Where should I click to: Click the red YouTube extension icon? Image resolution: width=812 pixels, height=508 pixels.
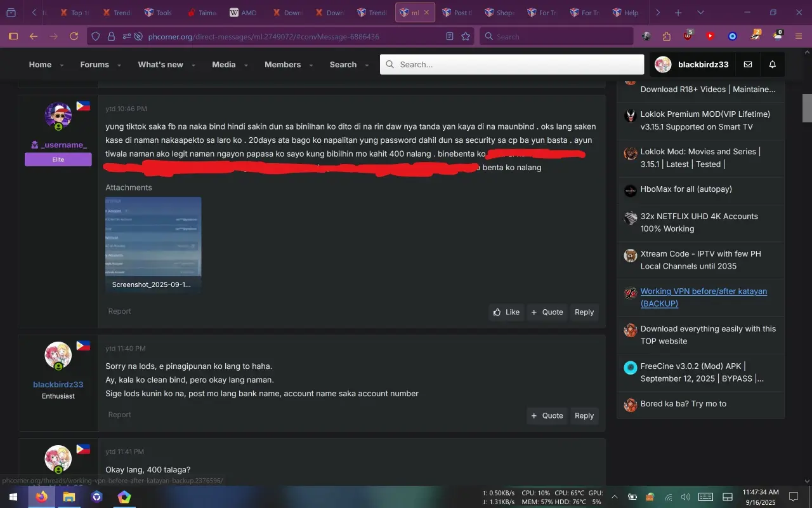click(x=710, y=36)
